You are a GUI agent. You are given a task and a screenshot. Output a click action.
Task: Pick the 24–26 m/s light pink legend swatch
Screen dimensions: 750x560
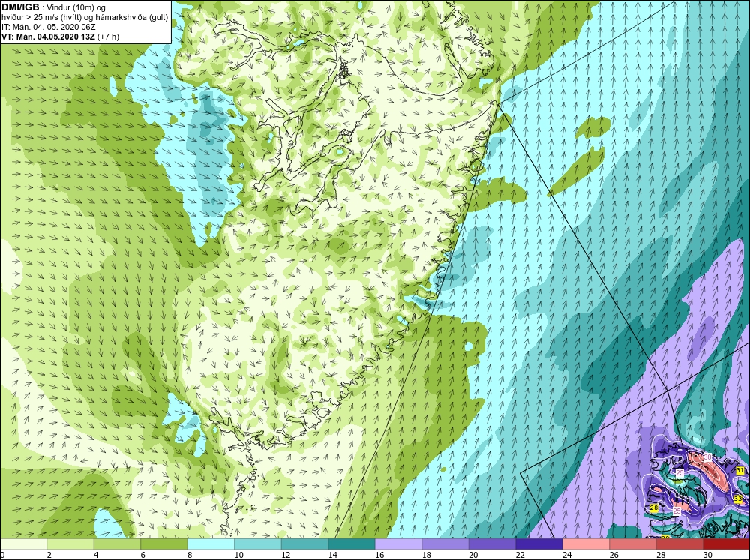(586, 544)
